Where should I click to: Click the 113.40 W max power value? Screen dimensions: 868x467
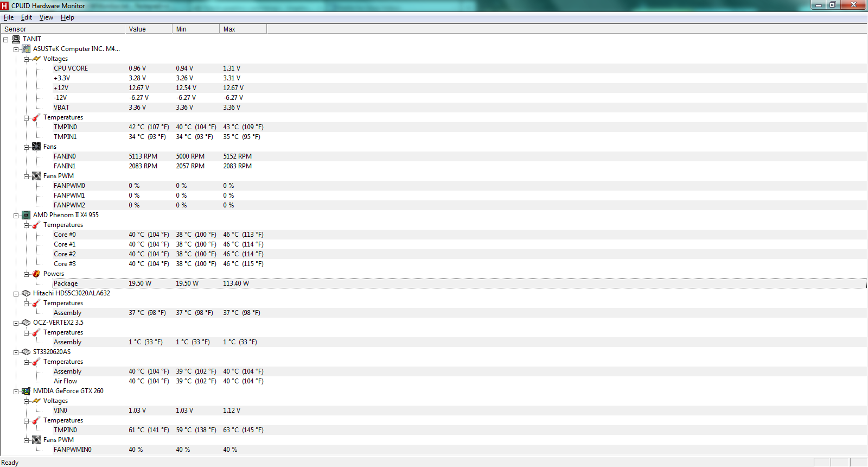click(236, 283)
